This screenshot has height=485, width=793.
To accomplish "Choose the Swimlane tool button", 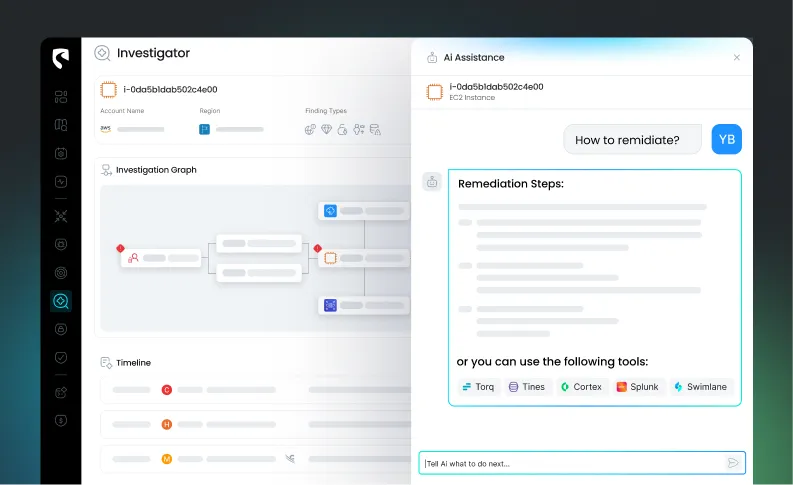I will (x=701, y=387).
